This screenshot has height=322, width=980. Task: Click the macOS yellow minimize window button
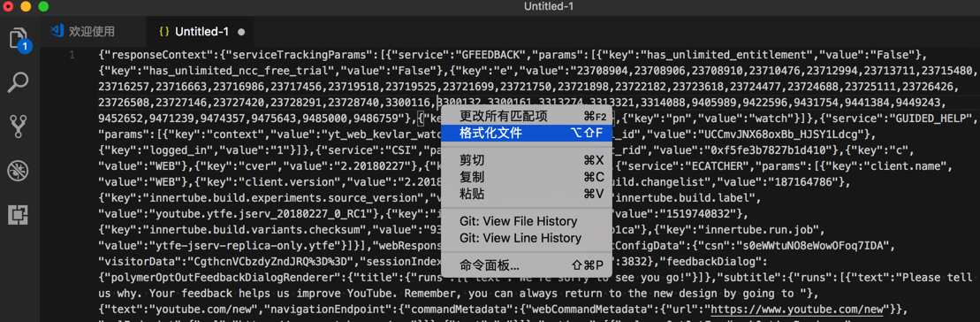pos(27,7)
